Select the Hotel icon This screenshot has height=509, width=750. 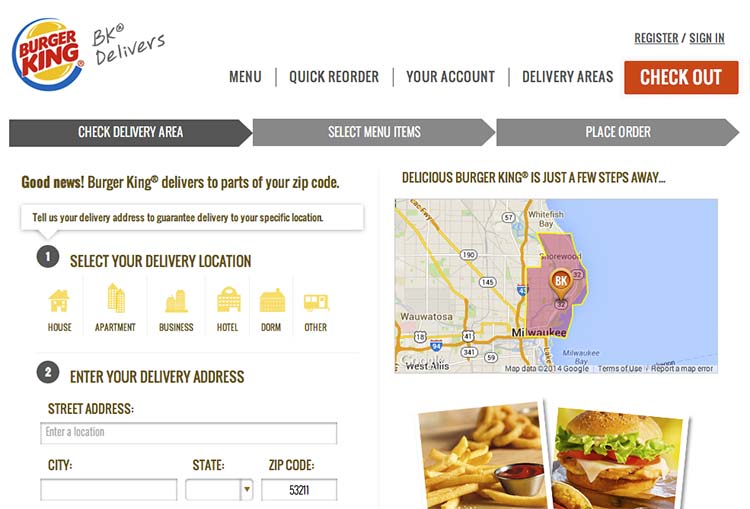coord(229,299)
